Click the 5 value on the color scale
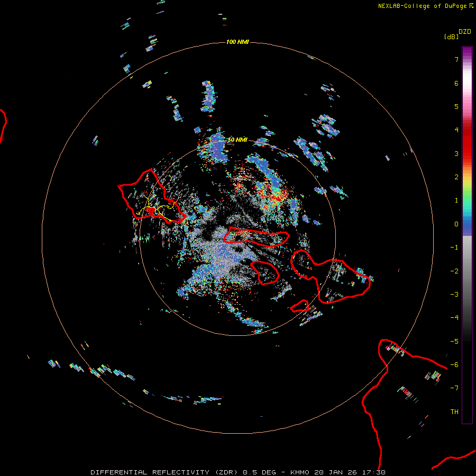The image size is (476, 476). coord(456,106)
